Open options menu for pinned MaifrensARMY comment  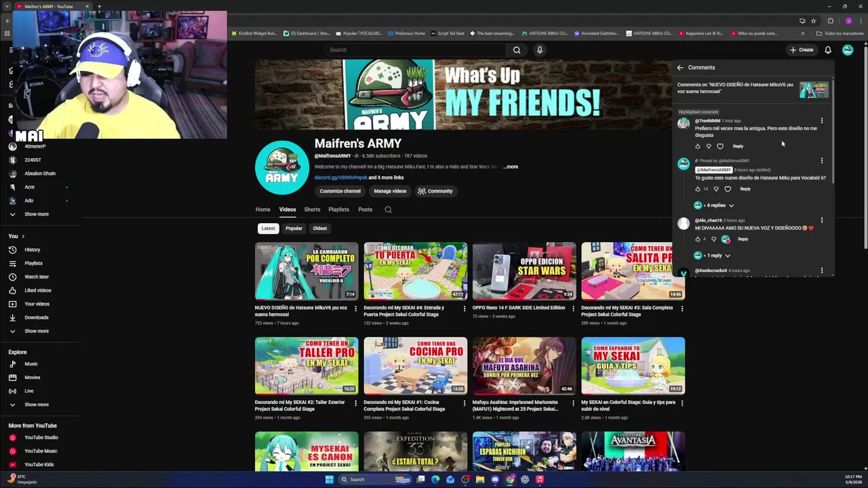click(822, 161)
